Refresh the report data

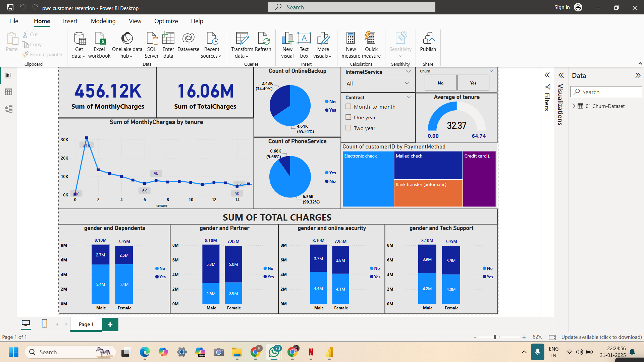click(263, 42)
